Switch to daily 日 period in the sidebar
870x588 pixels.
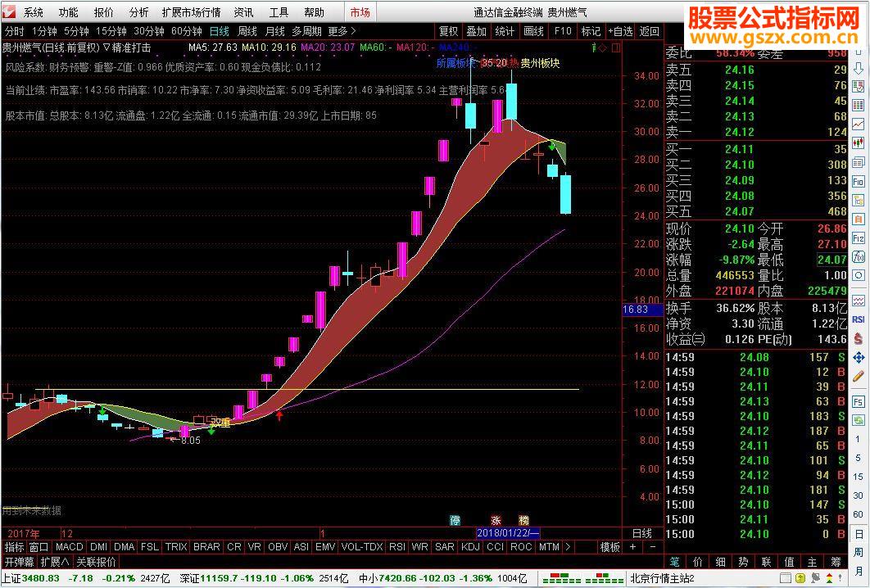[858, 534]
